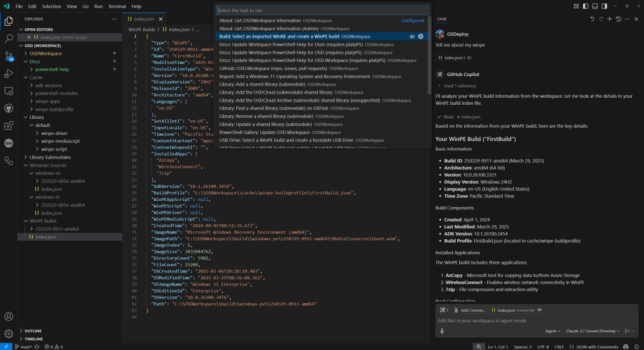Viewport: 644px width, 350px height.
Task: Open the Manage gear in activity bar
Action: pos(9,334)
